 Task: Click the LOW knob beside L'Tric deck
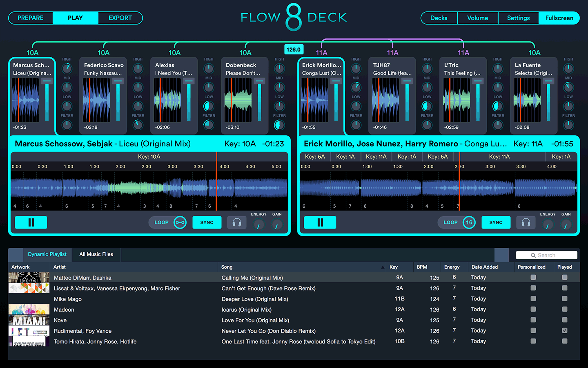[x=498, y=106]
